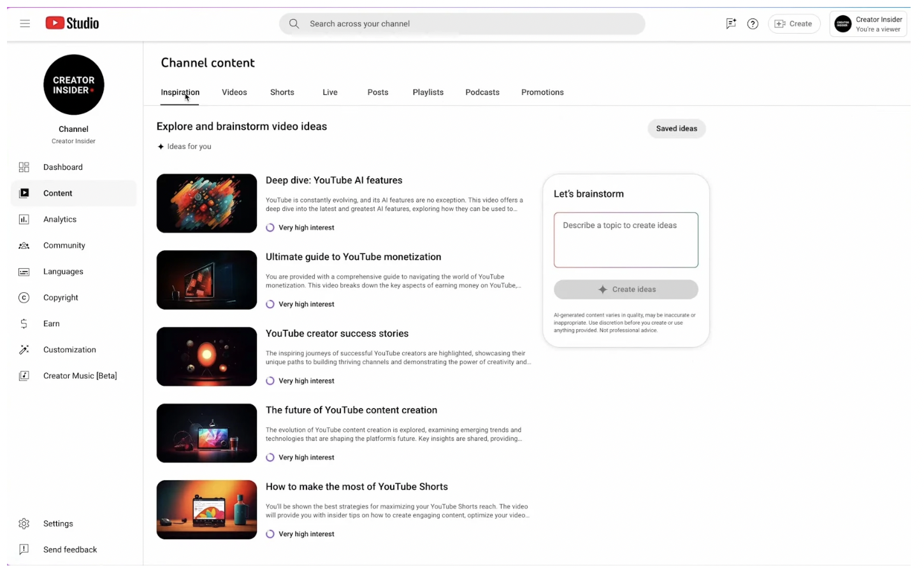The width and height of the screenshot is (924, 568).
Task: Select the Playlists tab
Action: point(428,92)
